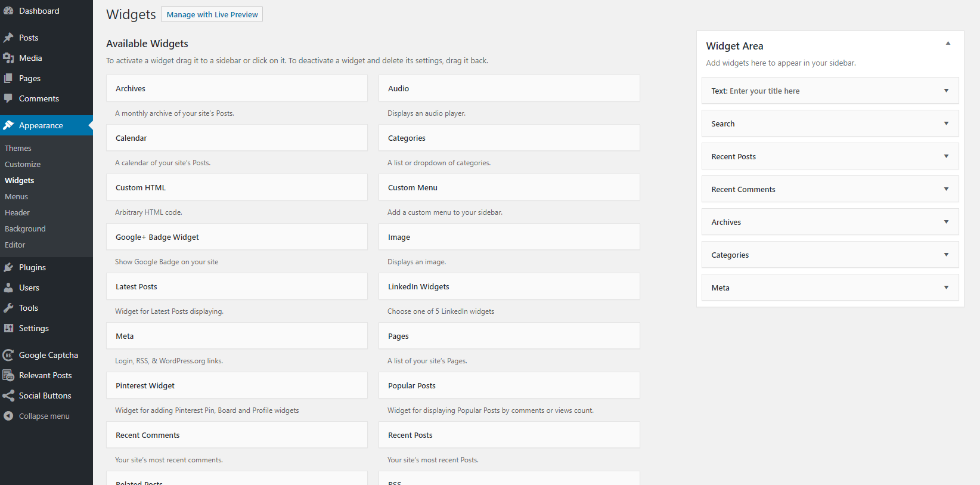Select the LinkedIn Widgets item
The image size is (980, 485).
tap(509, 286)
